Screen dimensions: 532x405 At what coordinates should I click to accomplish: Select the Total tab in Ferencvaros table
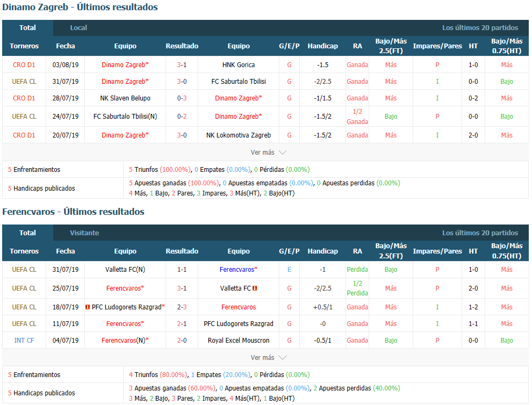[27, 233]
